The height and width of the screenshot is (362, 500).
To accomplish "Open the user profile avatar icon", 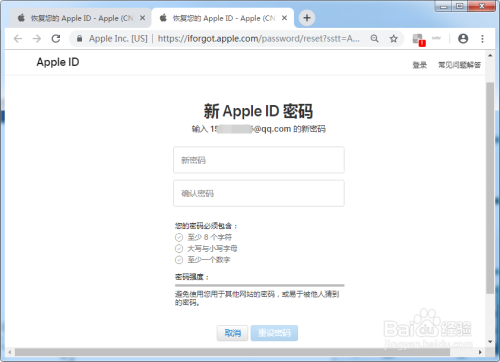I will [x=463, y=39].
